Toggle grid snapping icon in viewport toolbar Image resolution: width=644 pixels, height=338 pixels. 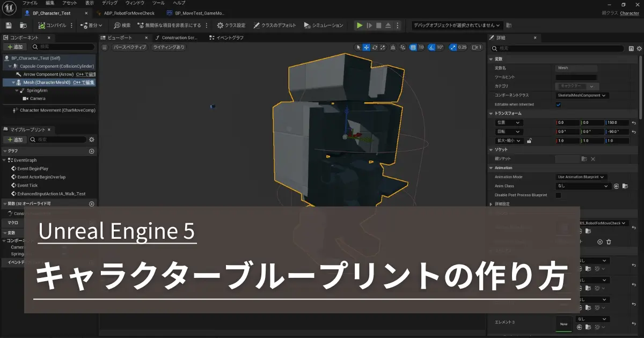413,47
